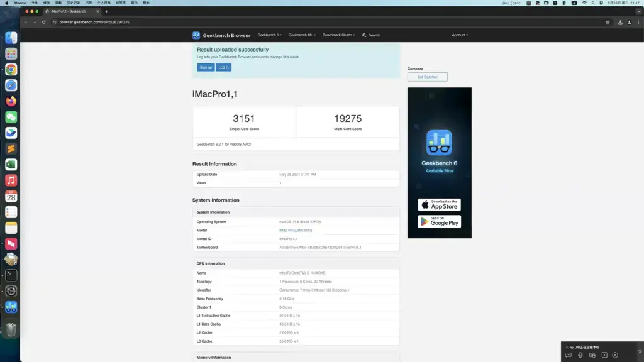
Task: Expand the Benchmark Charts dropdown
Action: 338,35
